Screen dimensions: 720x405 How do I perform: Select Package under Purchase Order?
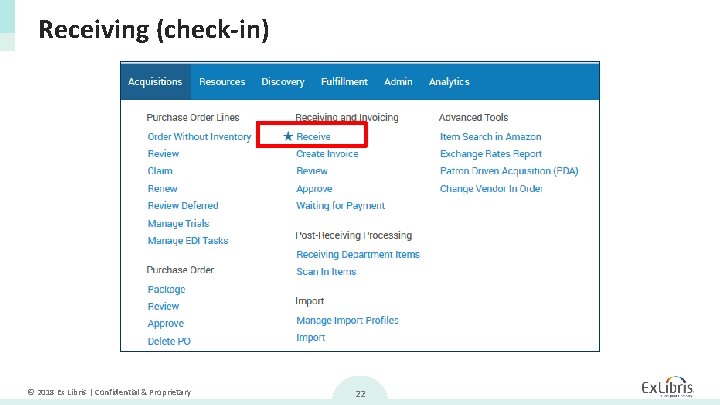click(166, 289)
